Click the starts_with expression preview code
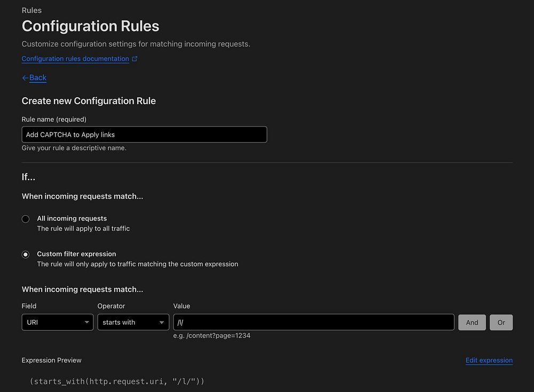 [117, 381]
